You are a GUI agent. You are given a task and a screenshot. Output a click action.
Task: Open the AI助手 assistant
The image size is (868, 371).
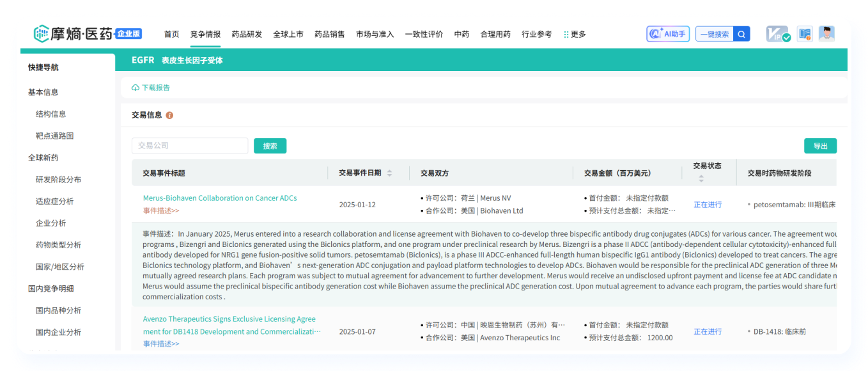(x=668, y=34)
